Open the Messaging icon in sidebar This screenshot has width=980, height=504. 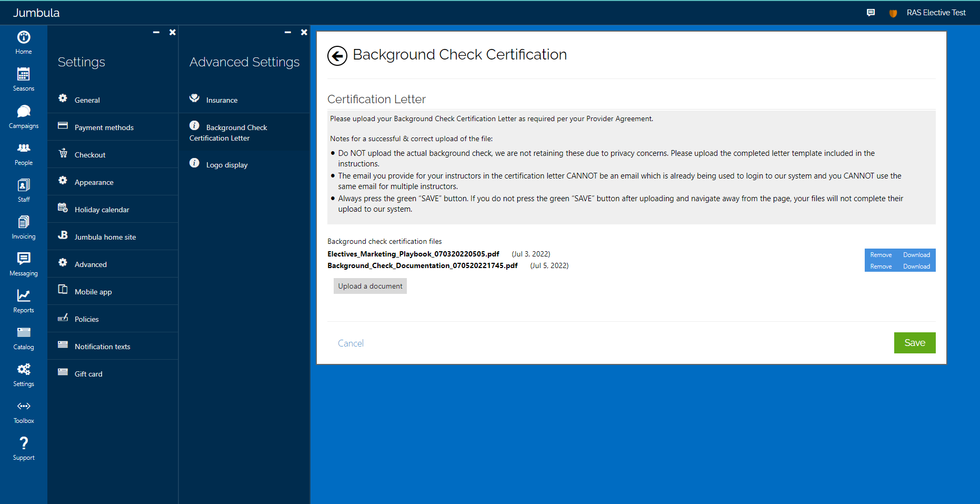pos(24,259)
